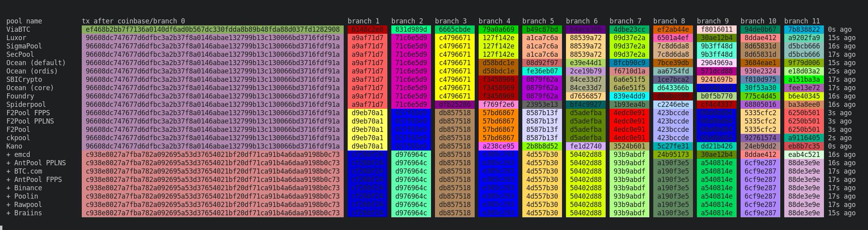Click the "Ocean (core)" pool name
Viewport: 868px width, 230px height.
point(30,88)
